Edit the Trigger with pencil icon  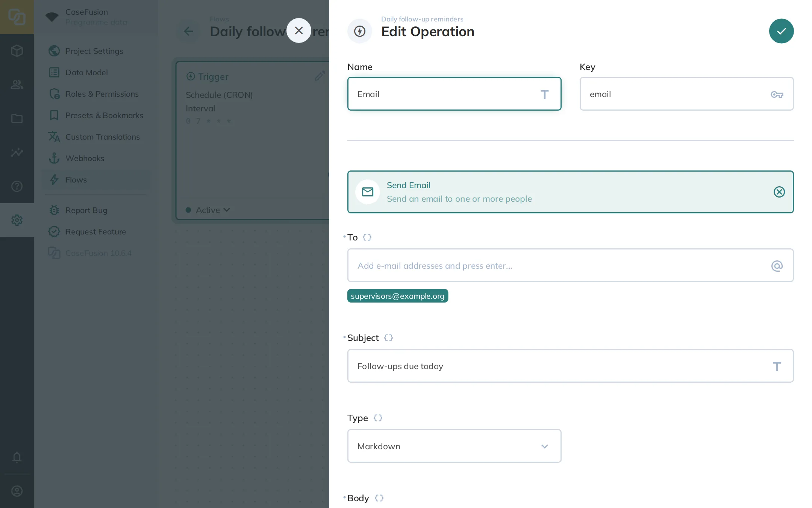point(320,76)
